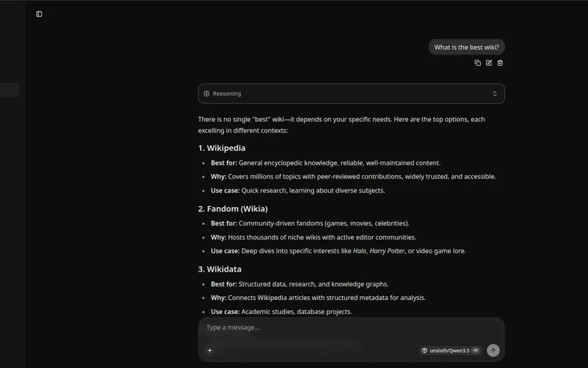The image size is (588, 368).
Task: Click the "2. Fandom (Wikia)" heading
Action: [x=233, y=209]
